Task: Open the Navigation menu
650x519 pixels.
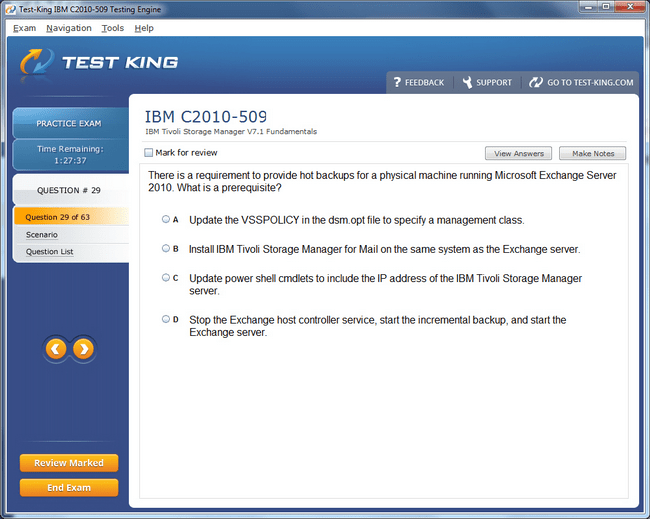Action: point(69,28)
